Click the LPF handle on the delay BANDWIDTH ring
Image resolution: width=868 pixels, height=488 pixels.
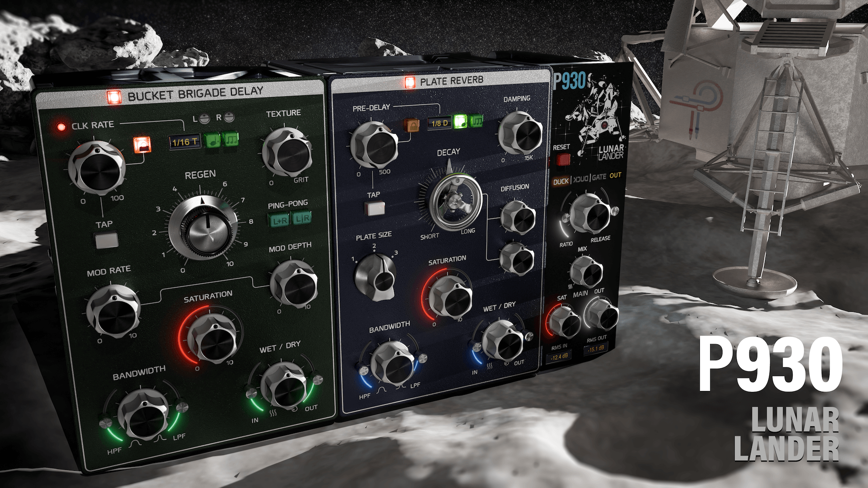(x=182, y=407)
